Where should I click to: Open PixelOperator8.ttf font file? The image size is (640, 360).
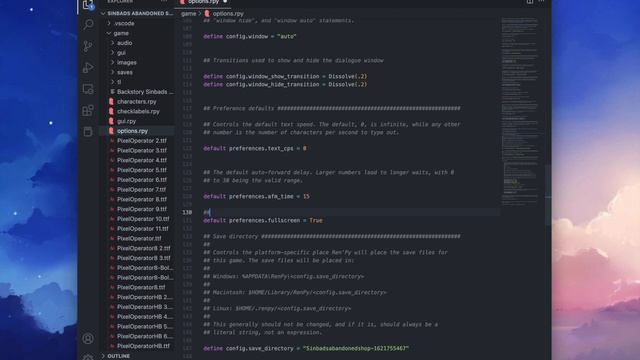point(137,288)
